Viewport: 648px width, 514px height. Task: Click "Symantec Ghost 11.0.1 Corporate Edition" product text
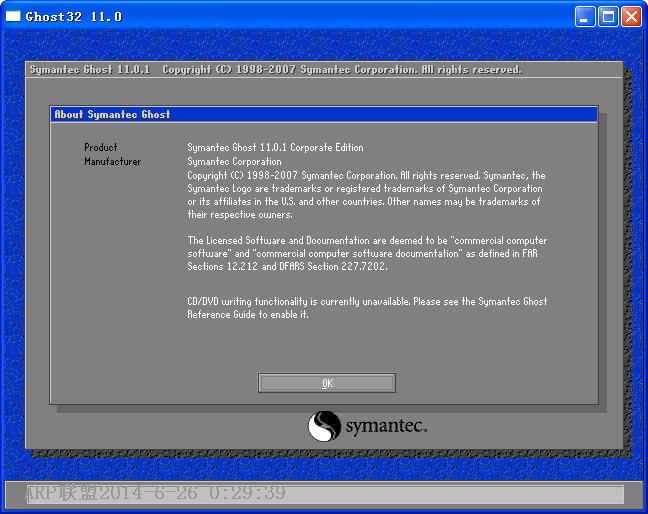tap(275, 148)
